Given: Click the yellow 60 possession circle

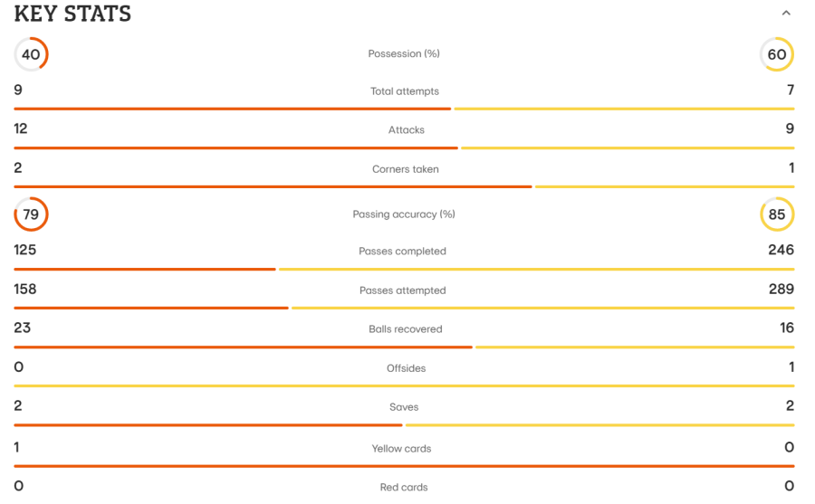Looking at the screenshot, I should tap(777, 54).
